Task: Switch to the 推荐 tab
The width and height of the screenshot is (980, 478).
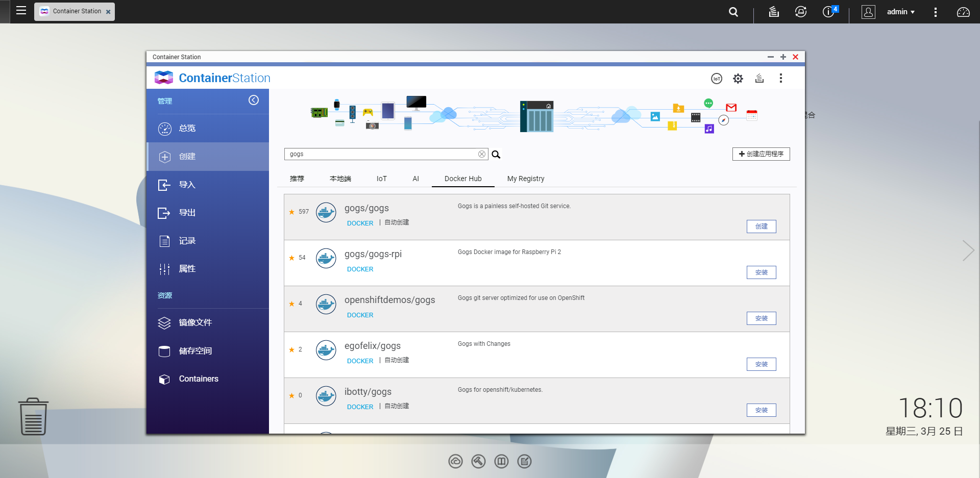Action: click(x=297, y=179)
